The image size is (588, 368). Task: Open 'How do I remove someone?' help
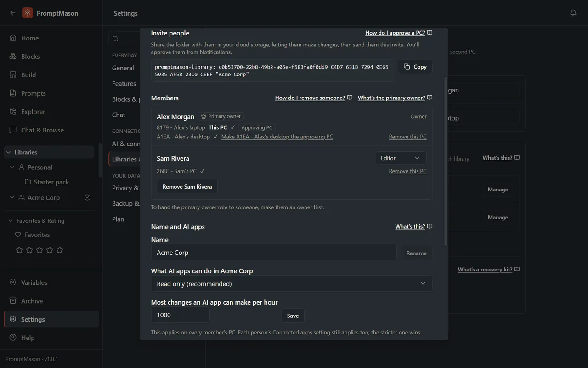pos(314,98)
